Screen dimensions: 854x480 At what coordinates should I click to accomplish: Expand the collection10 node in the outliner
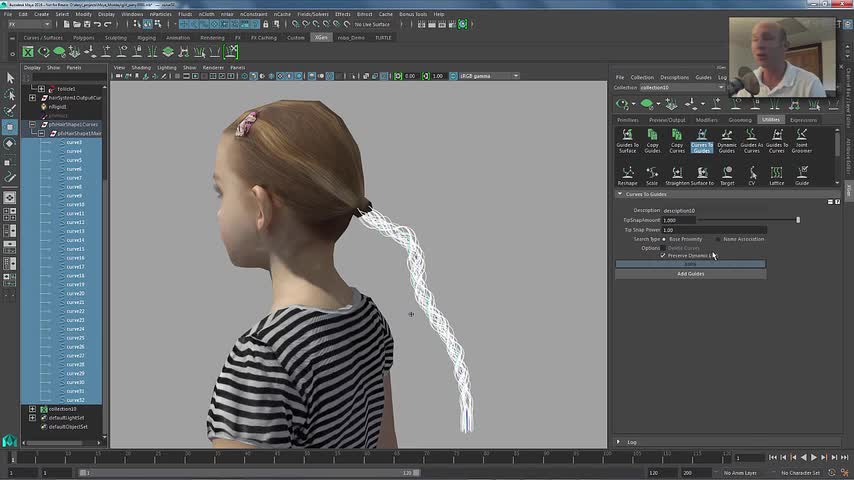(x=33, y=408)
